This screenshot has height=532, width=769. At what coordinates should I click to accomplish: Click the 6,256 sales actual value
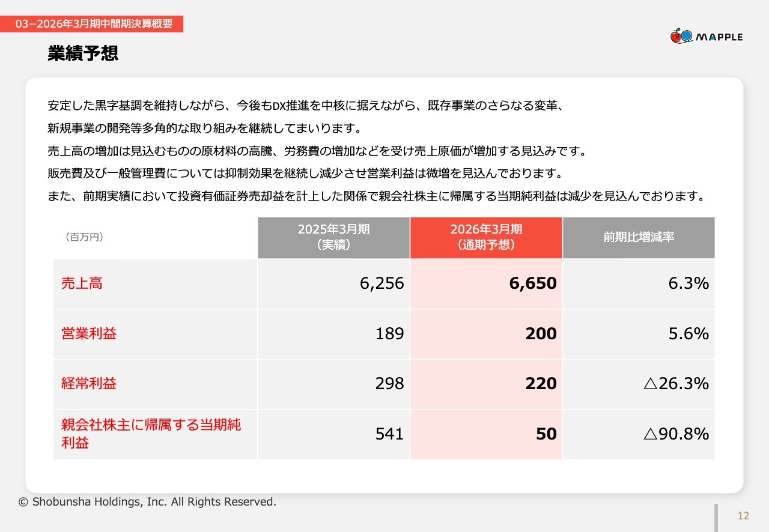coord(381,283)
